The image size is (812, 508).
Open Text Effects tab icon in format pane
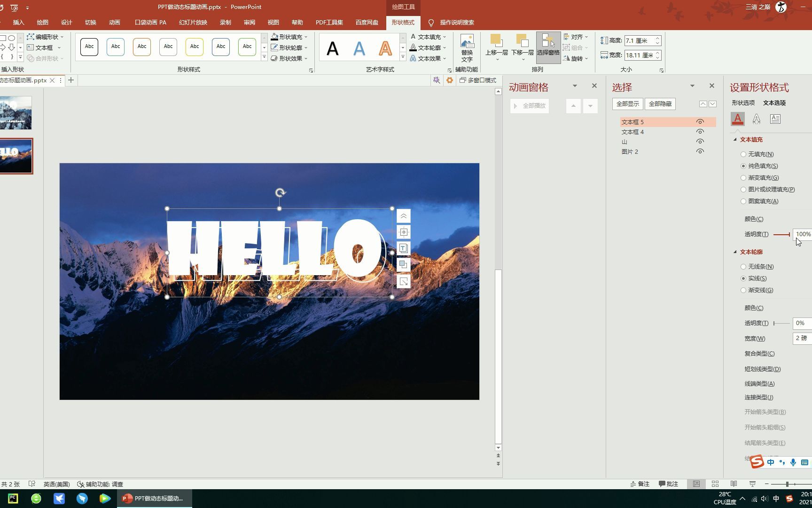point(757,119)
